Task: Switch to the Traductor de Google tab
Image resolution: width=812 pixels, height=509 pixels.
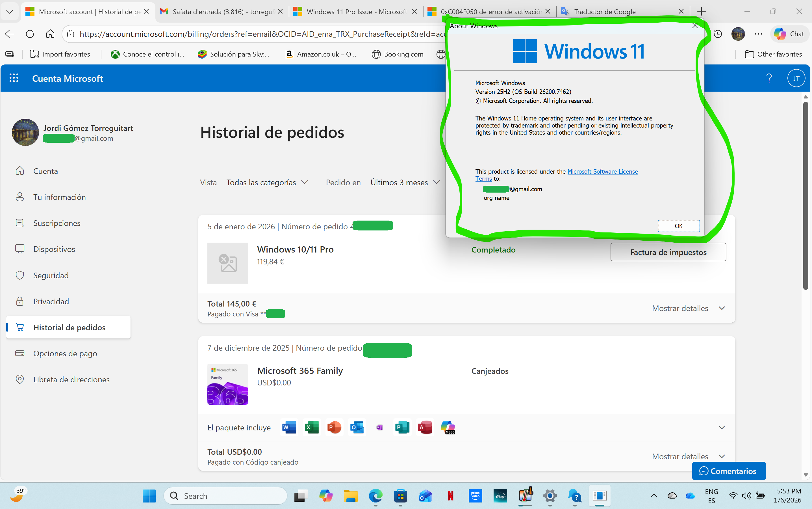Action: (623, 12)
